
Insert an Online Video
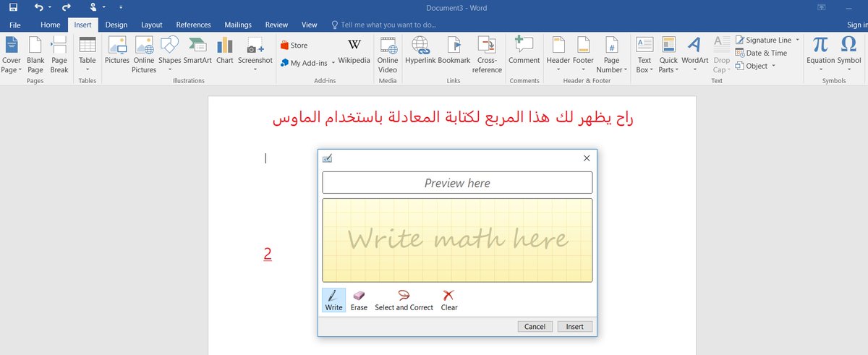(x=388, y=54)
